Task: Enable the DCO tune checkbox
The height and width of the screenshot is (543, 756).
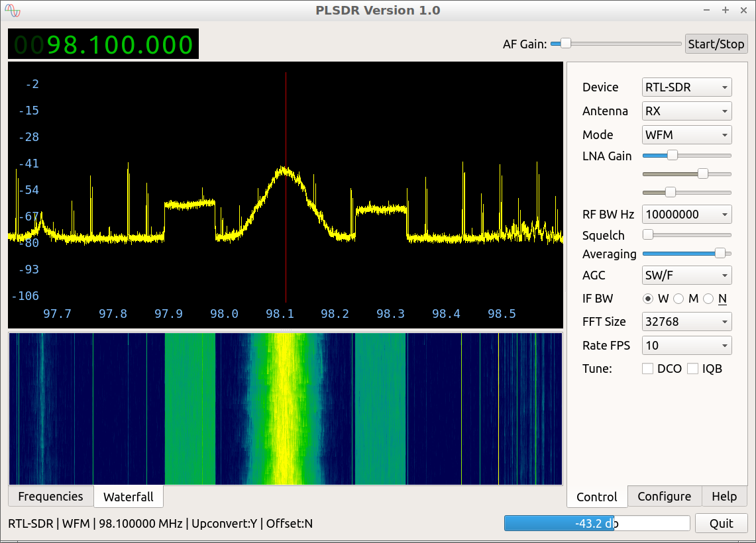Action: click(x=647, y=369)
